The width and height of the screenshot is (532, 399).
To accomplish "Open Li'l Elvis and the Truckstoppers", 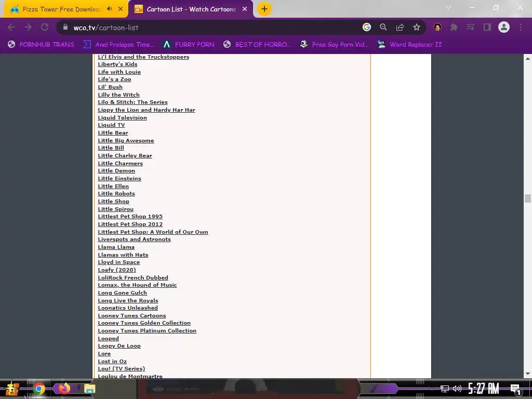I will [x=143, y=57].
